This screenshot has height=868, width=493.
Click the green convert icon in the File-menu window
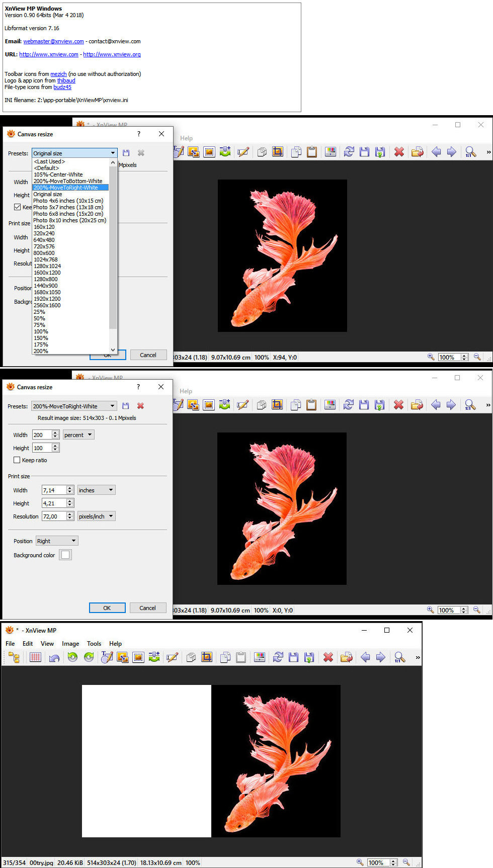tap(154, 657)
